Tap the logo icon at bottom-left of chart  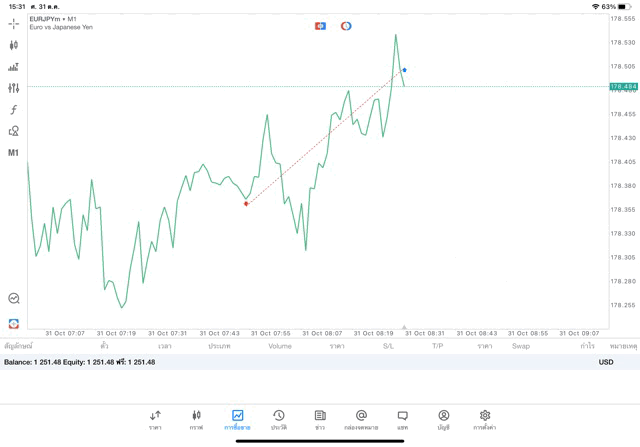[14, 323]
